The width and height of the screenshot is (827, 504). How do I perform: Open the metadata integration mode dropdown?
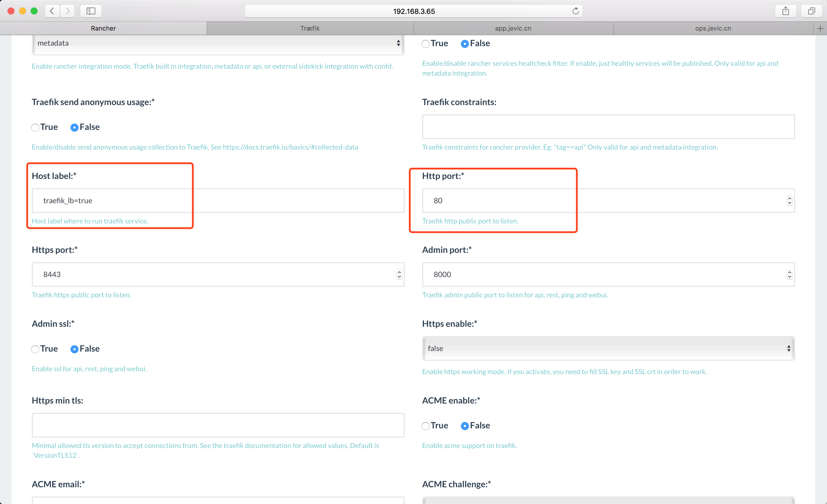(218, 43)
